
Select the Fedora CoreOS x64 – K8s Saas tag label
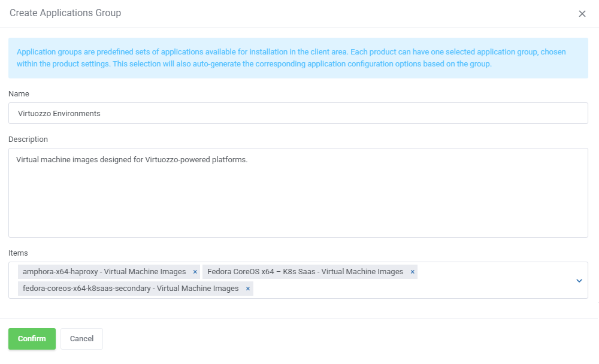(x=305, y=272)
